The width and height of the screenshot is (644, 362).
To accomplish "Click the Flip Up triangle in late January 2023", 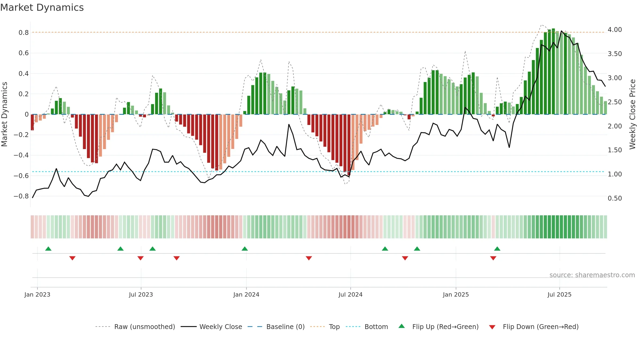I will [x=48, y=249].
